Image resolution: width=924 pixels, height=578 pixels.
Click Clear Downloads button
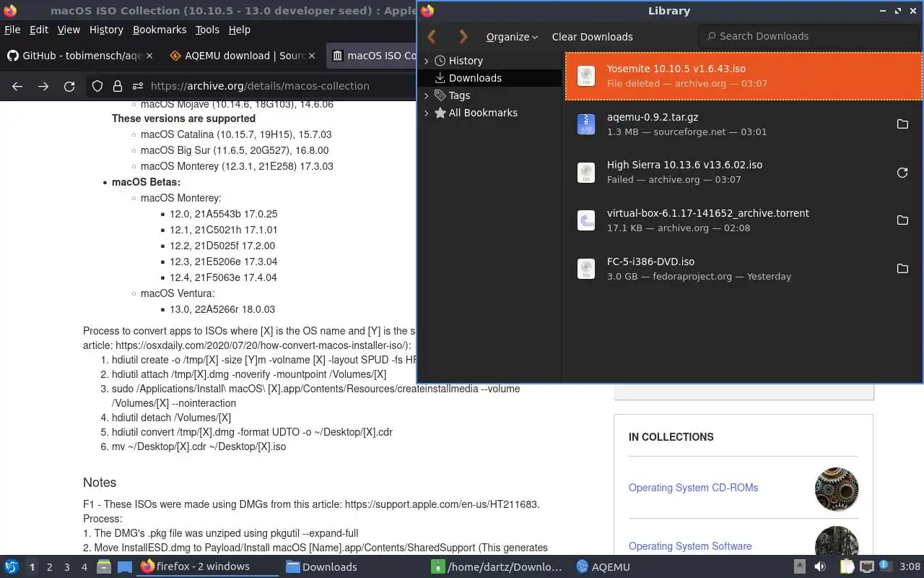592,37
